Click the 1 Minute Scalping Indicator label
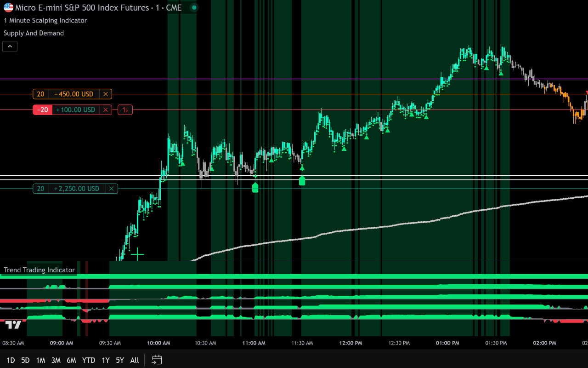Viewport: 588px width, 368px height. pos(45,20)
